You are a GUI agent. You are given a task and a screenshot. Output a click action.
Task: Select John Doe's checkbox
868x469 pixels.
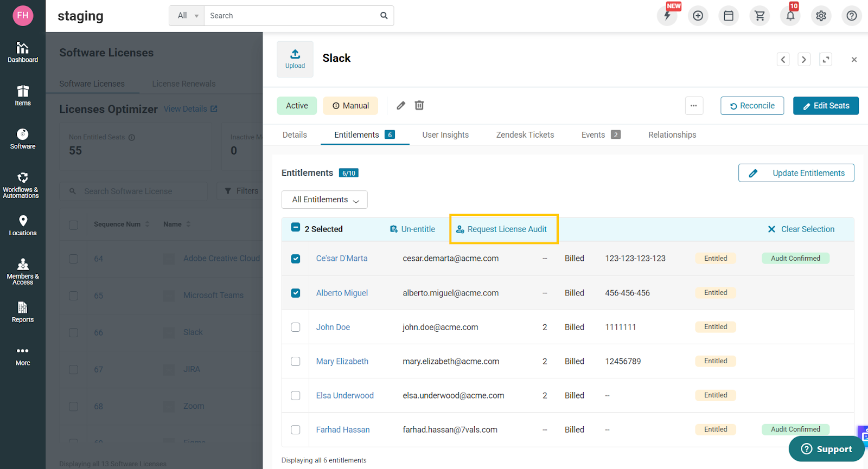tap(296, 327)
